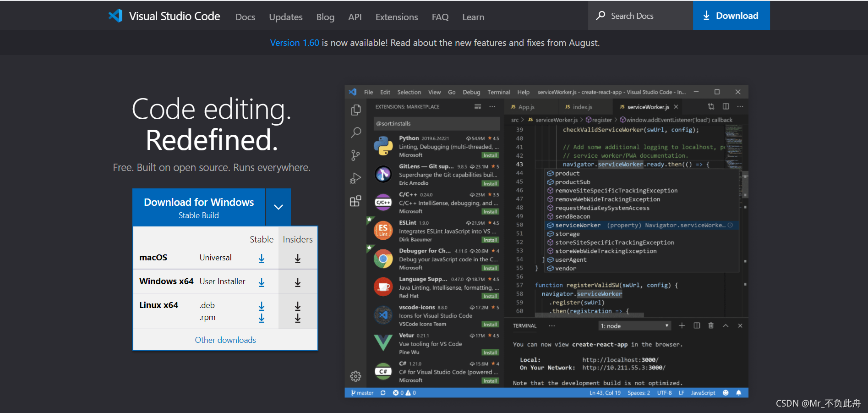Install the Python extension
This screenshot has width=868, height=413.
coord(490,155)
